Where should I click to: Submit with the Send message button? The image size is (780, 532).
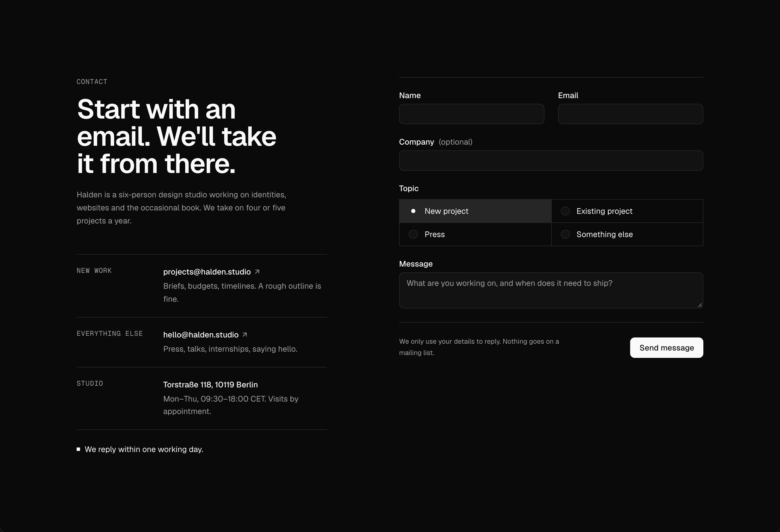pos(666,348)
